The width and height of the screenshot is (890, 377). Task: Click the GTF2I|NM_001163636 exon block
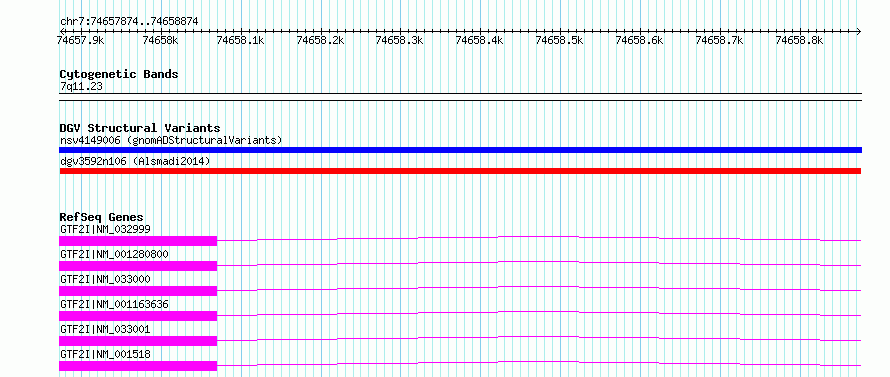pyautogui.click(x=138, y=316)
